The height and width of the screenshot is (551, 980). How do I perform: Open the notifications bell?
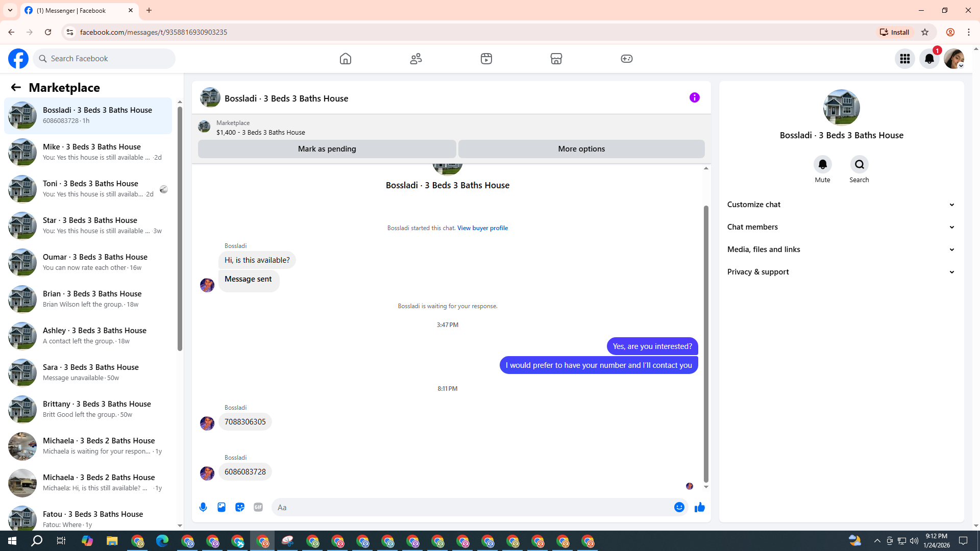[929, 59]
